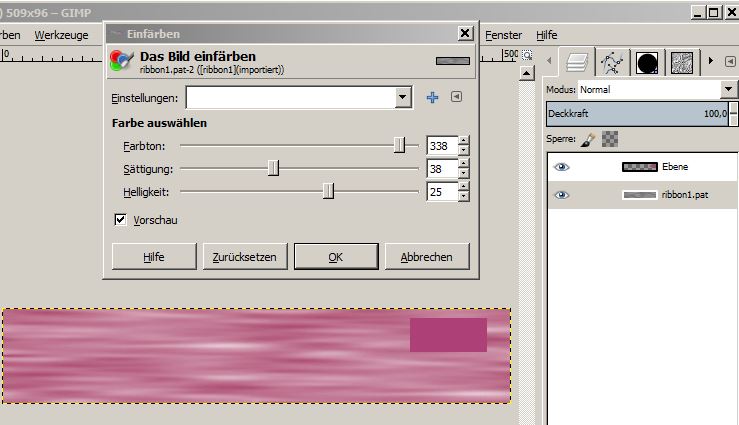This screenshot has width=739, height=425.
Task: Select the Ebene layer row
Action: 643,167
